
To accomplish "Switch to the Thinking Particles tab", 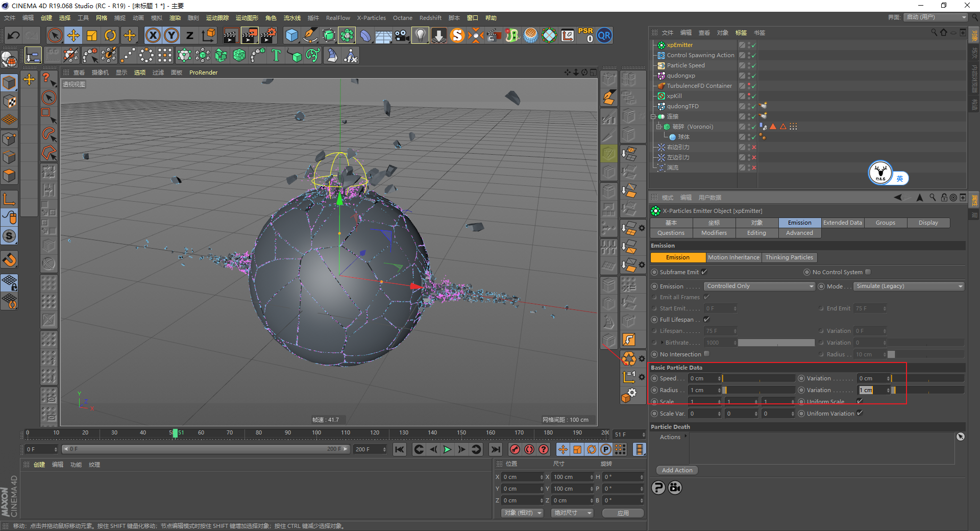I will [789, 257].
